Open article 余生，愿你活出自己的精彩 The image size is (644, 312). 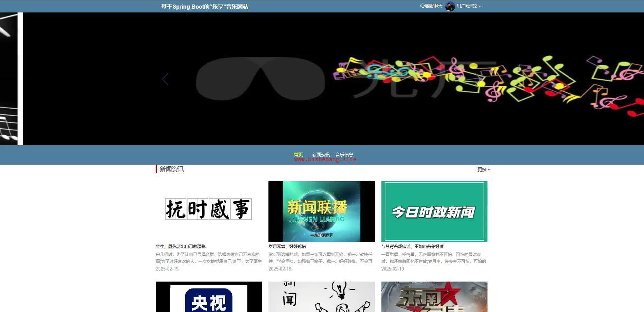pos(181,247)
